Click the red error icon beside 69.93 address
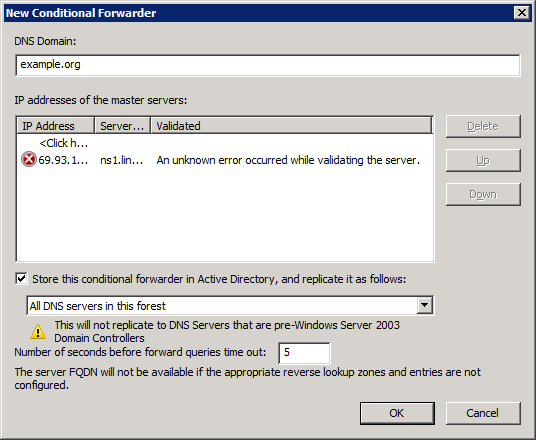Image resolution: width=536 pixels, height=440 pixels. [29, 159]
